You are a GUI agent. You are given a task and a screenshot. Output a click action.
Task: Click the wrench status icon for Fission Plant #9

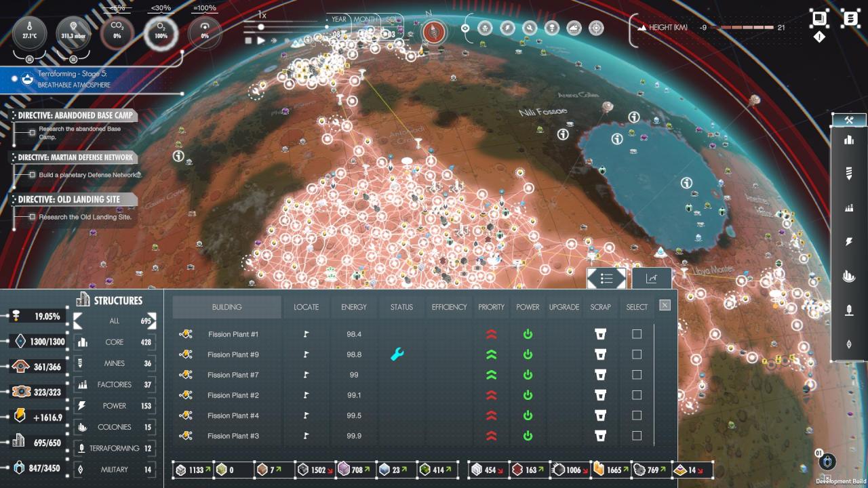point(397,354)
